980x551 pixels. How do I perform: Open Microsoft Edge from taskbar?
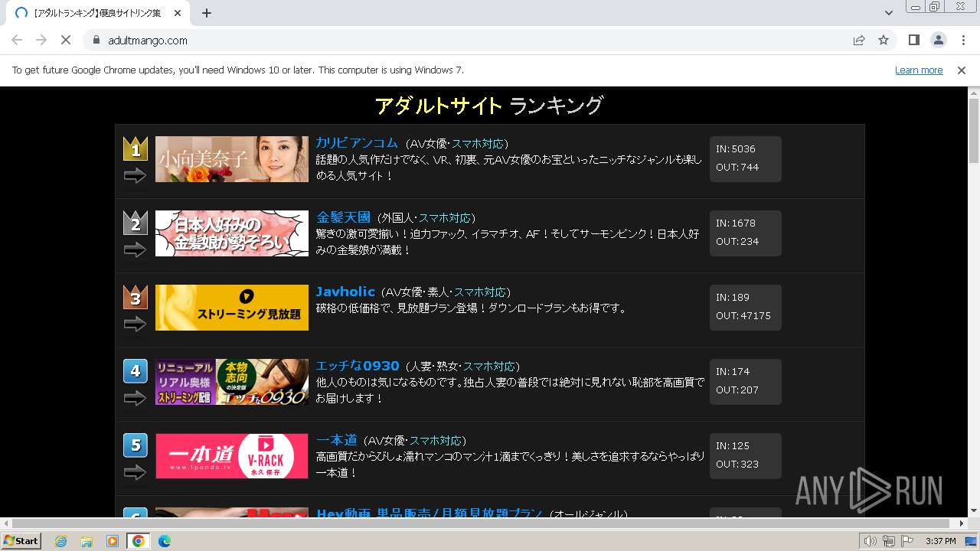(165, 541)
